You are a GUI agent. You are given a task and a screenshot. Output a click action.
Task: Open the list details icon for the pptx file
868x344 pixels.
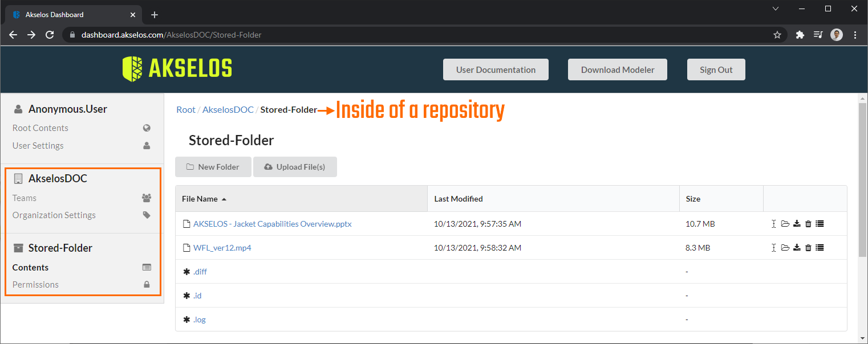click(820, 224)
